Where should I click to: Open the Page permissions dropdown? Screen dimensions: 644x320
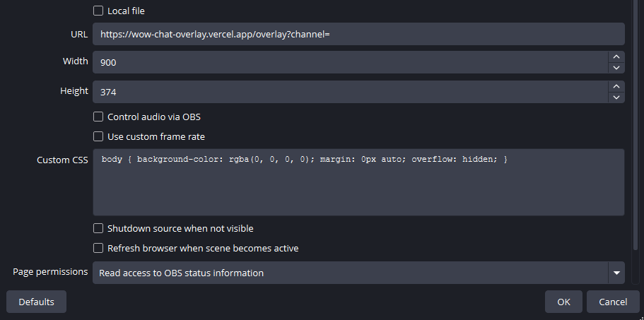point(358,273)
